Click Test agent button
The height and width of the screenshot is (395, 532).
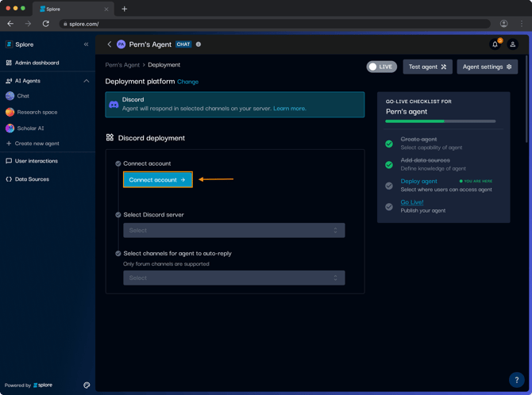tap(427, 67)
